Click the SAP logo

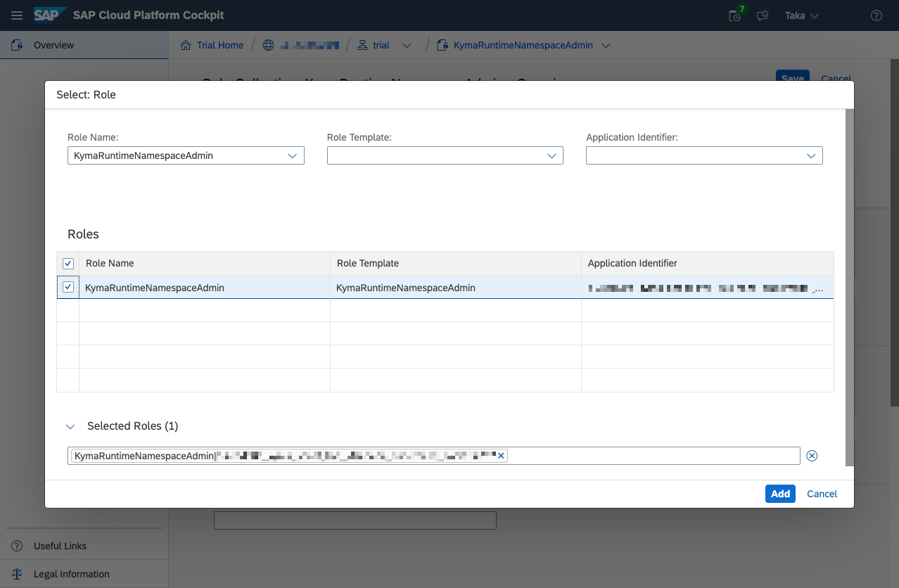point(50,15)
